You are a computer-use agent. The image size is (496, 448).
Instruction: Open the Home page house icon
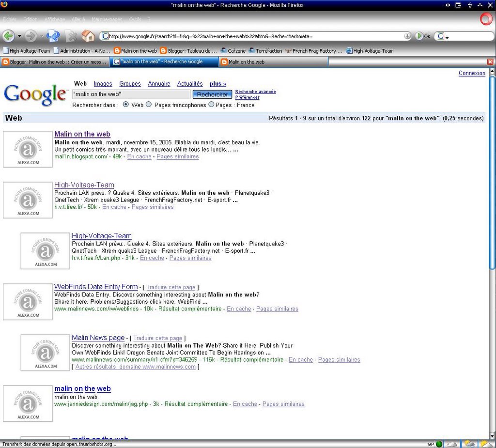click(x=88, y=36)
